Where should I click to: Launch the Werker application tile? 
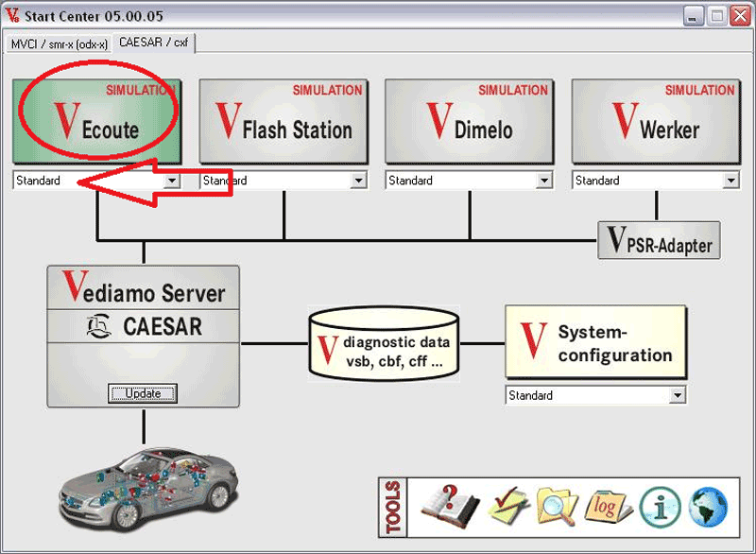click(x=656, y=122)
